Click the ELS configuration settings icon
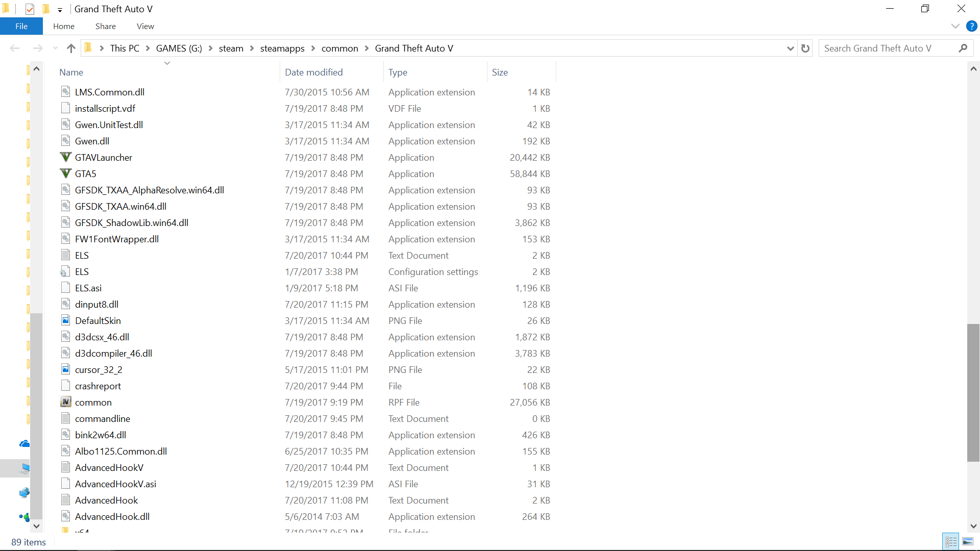980x551 pixels. pos(65,271)
